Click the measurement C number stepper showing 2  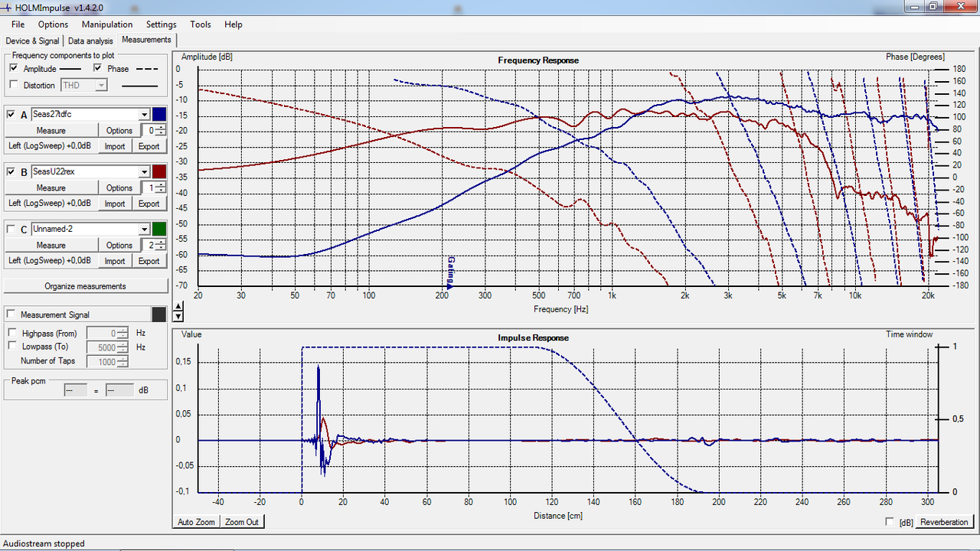[x=155, y=245]
